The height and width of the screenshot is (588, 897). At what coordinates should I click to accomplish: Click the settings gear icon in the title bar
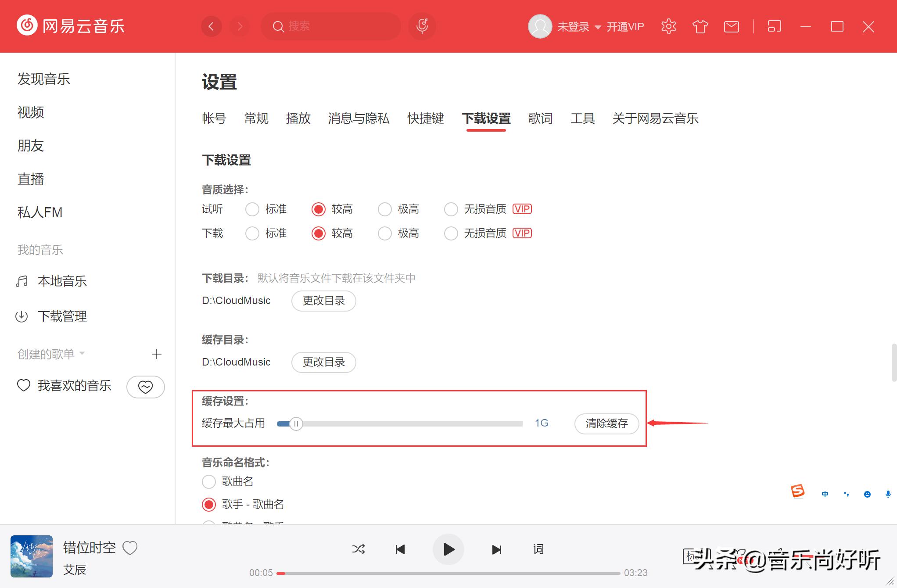[x=668, y=26]
